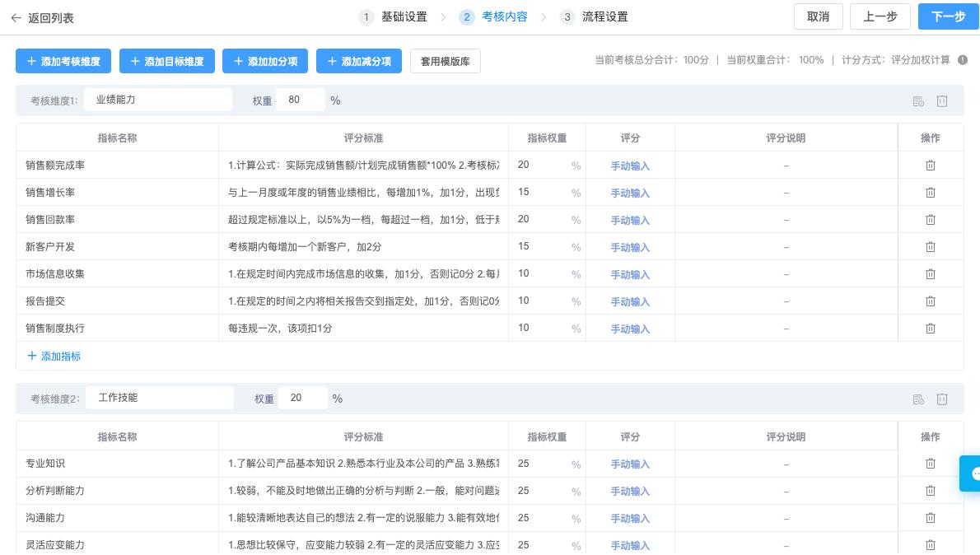Image resolution: width=980 pixels, height=555 pixels.
Task: Click info icon next to 评分加权计算
Action: coord(963,60)
